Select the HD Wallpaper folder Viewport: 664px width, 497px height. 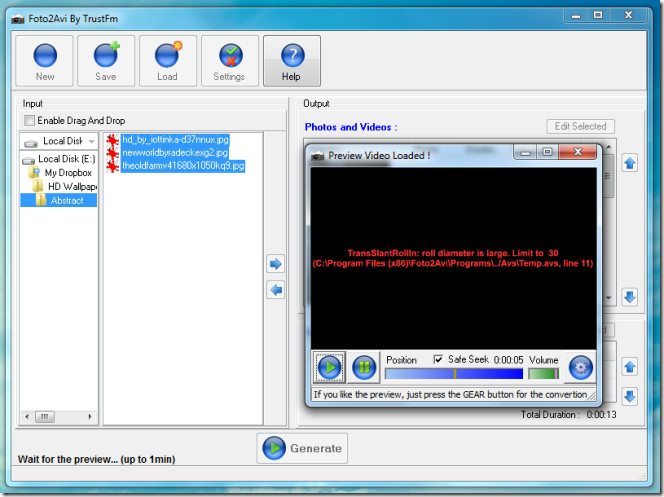[65, 187]
